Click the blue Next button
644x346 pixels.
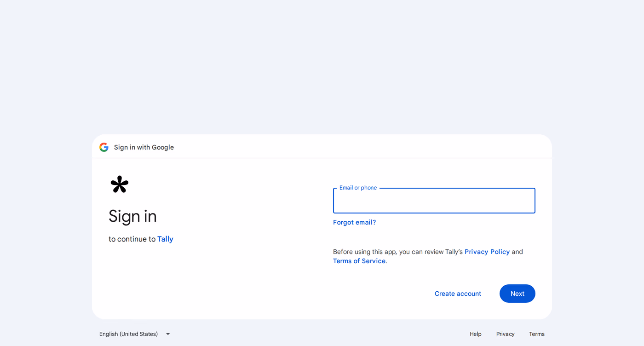pyautogui.click(x=517, y=294)
